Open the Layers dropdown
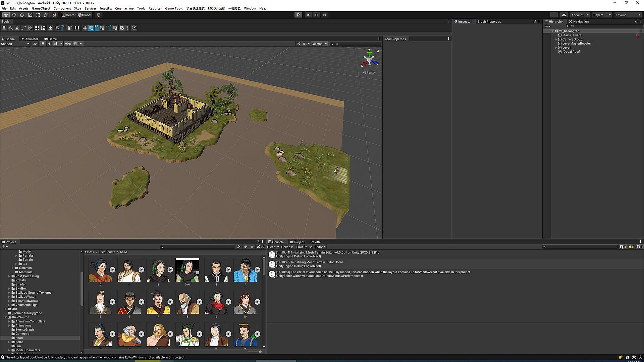Screen dimensions: 644x362 click(602, 15)
